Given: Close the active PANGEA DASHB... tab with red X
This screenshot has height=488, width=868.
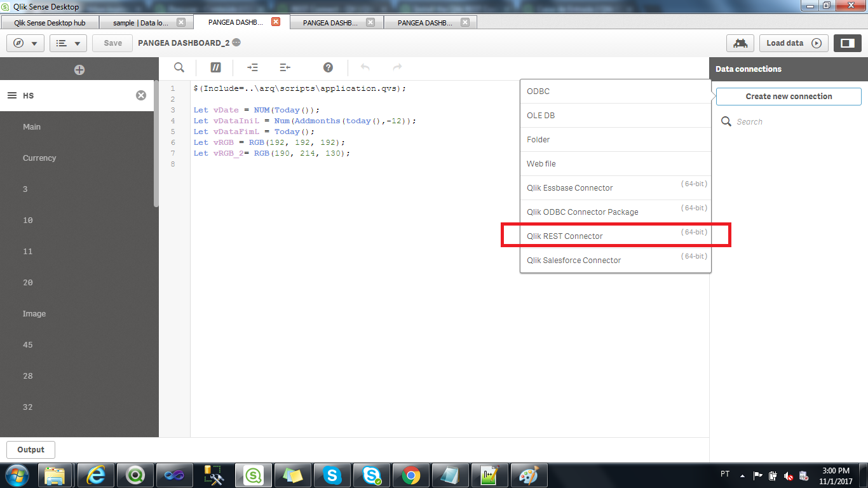Looking at the screenshot, I should [276, 22].
